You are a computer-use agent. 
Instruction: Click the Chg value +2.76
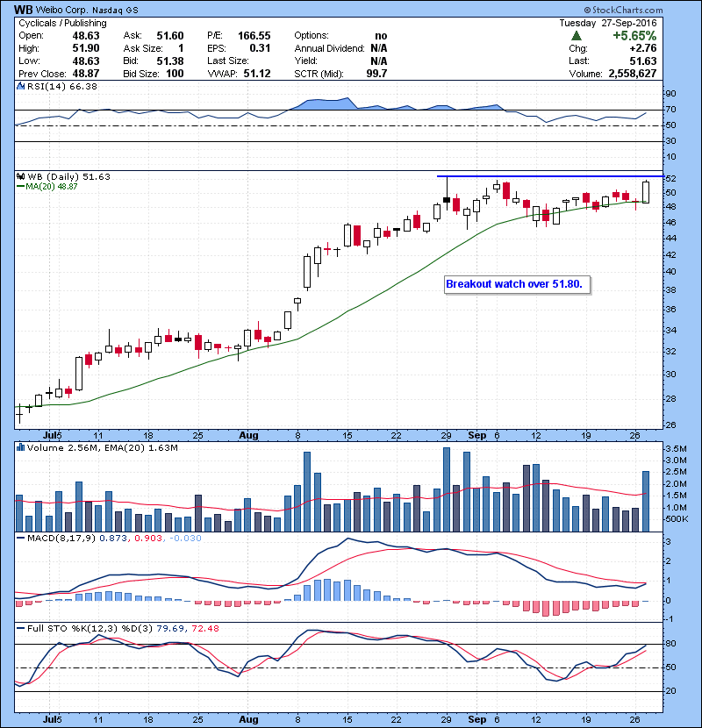tap(643, 48)
